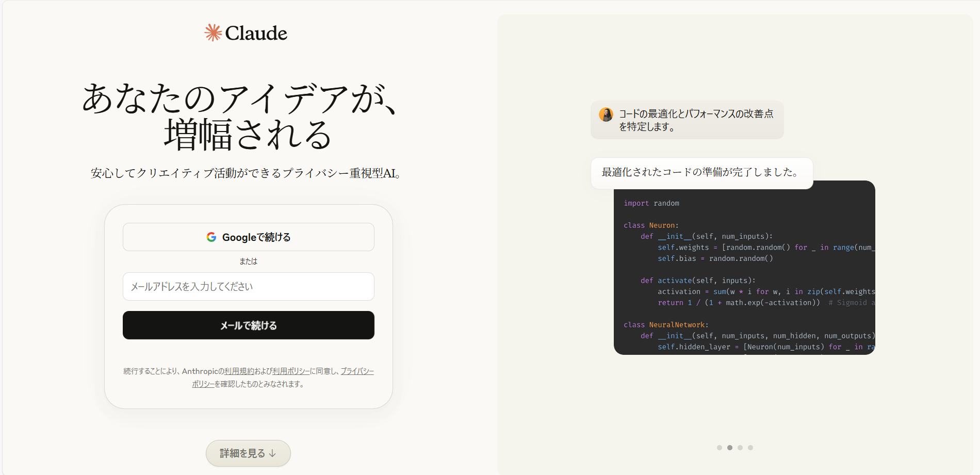Open the 利用ポリシー usage policy link

coord(291,371)
